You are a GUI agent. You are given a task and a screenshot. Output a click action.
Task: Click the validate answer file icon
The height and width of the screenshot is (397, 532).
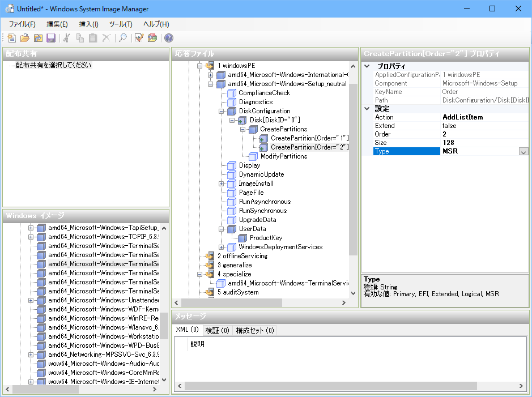click(139, 38)
